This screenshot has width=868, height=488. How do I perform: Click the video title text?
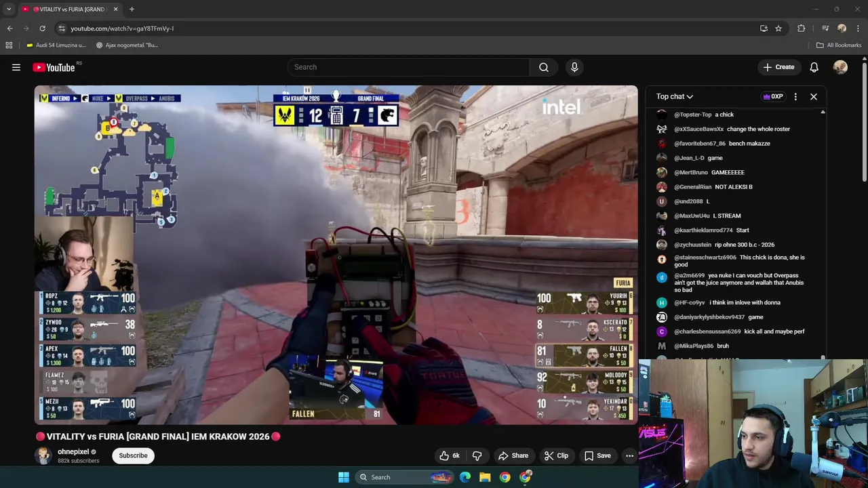point(158,436)
